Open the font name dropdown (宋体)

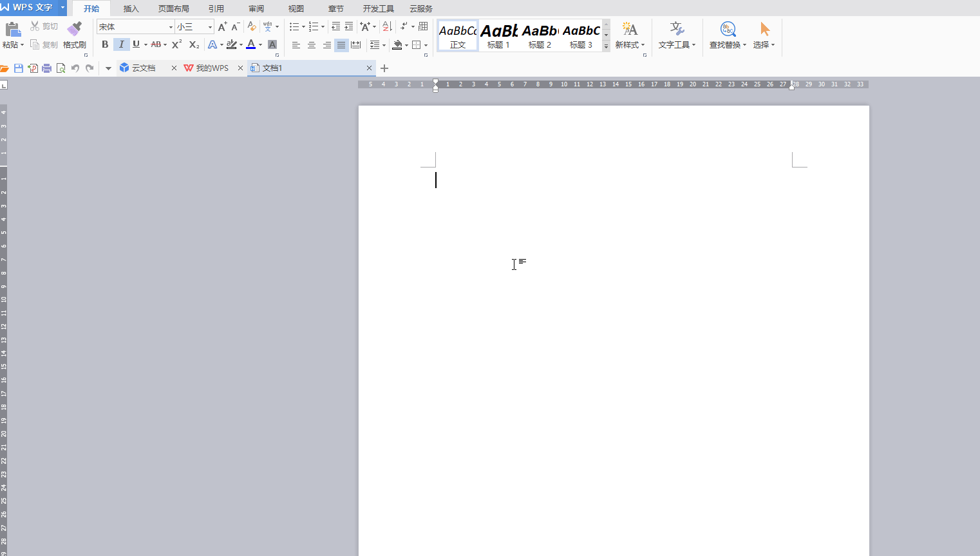pos(171,27)
